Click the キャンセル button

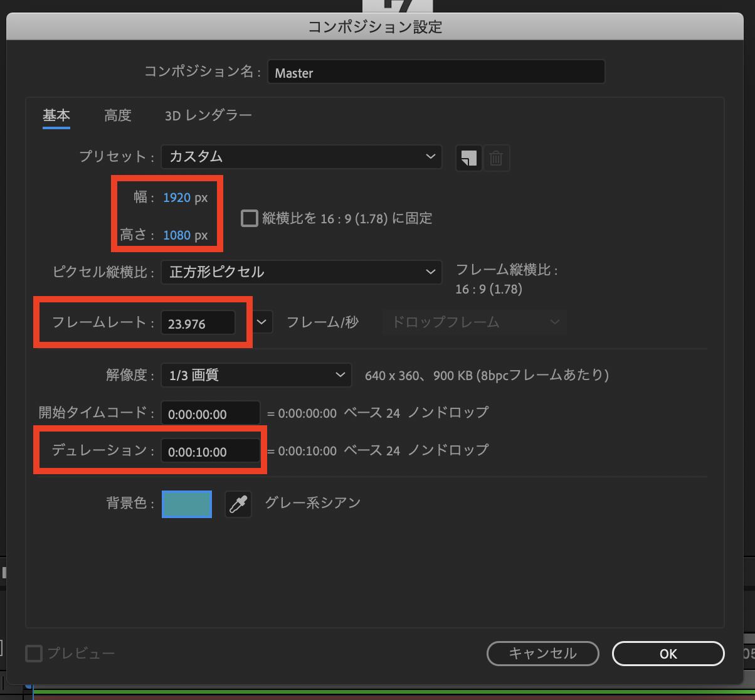[x=542, y=654]
